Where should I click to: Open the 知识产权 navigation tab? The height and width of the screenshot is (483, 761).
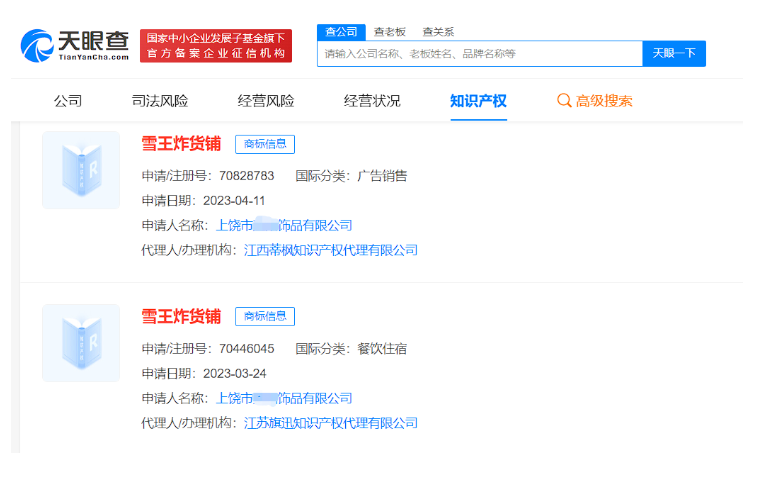479,101
